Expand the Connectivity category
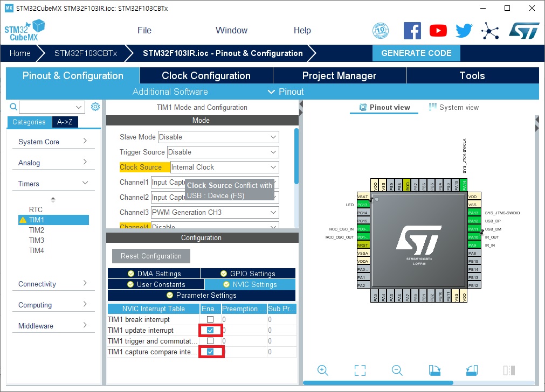 pos(53,284)
